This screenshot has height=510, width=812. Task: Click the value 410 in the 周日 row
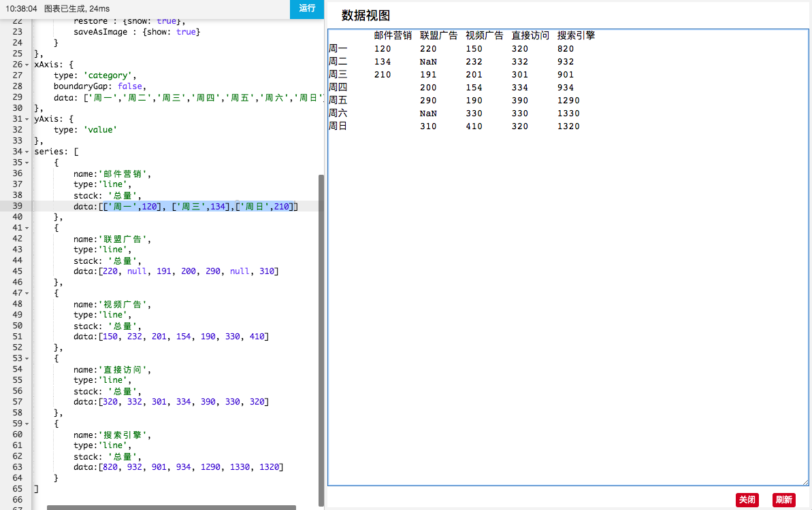[474, 126]
